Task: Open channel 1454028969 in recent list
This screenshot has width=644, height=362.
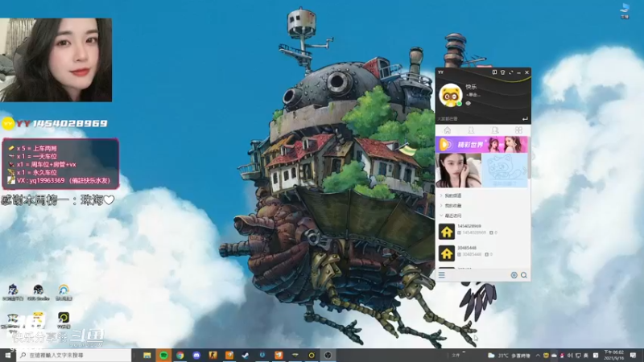Action: coord(483,232)
